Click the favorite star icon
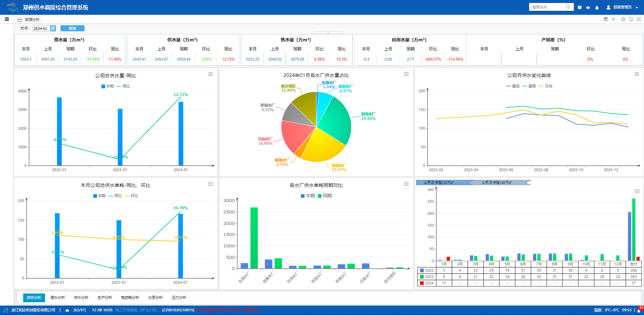Viewport: 644px width, 315px height. pos(623,19)
